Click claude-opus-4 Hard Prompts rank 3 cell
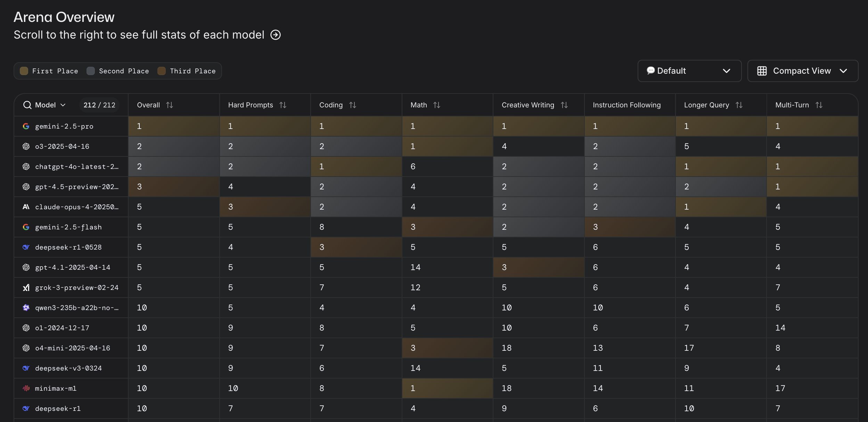Image resolution: width=868 pixels, height=422 pixels. click(265, 207)
